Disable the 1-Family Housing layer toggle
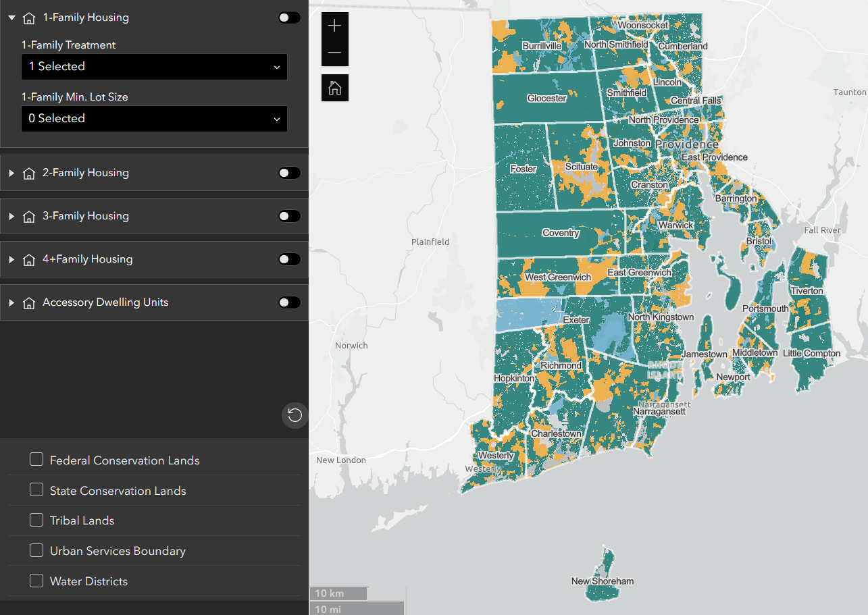The width and height of the screenshot is (868, 615). point(289,17)
